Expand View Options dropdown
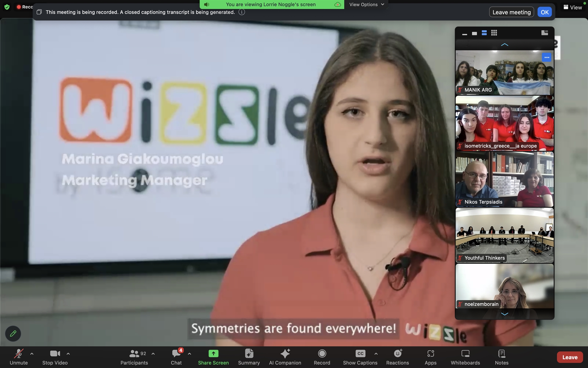 tap(367, 4)
